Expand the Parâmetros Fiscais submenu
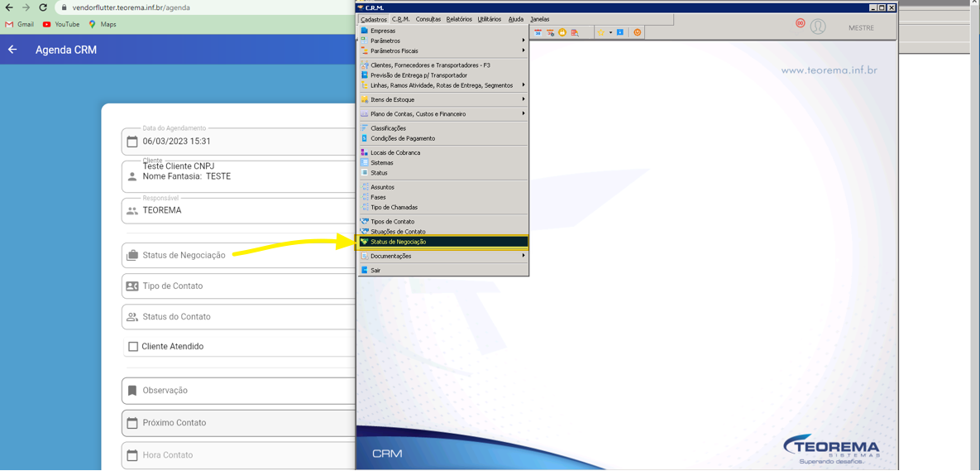Image resolution: width=980 pixels, height=471 pixels. (x=442, y=50)
